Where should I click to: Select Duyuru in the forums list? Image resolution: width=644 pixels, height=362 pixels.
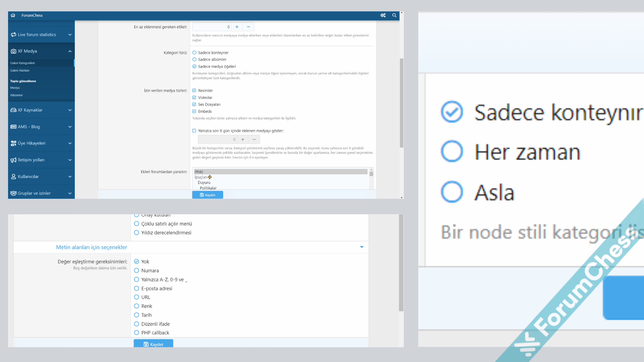(204, 183)
